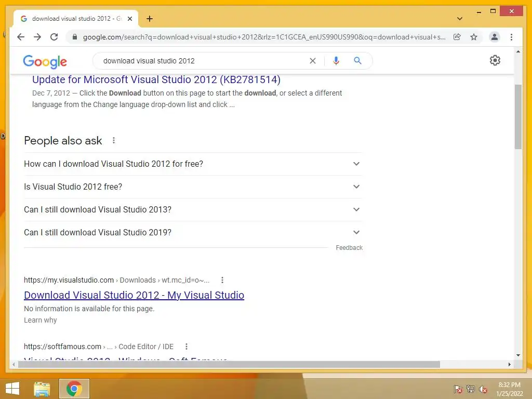Click the Google logo

pyautogui.click(x=45, y=62)
